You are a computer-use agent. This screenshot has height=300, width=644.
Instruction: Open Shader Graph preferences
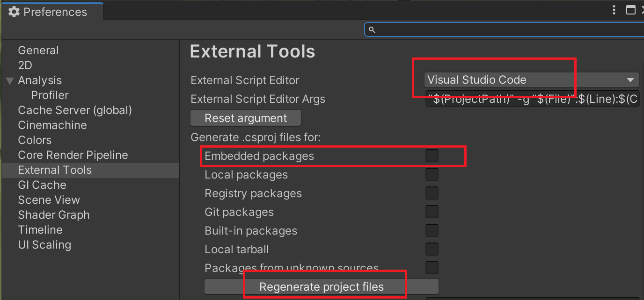click(54, 215)
